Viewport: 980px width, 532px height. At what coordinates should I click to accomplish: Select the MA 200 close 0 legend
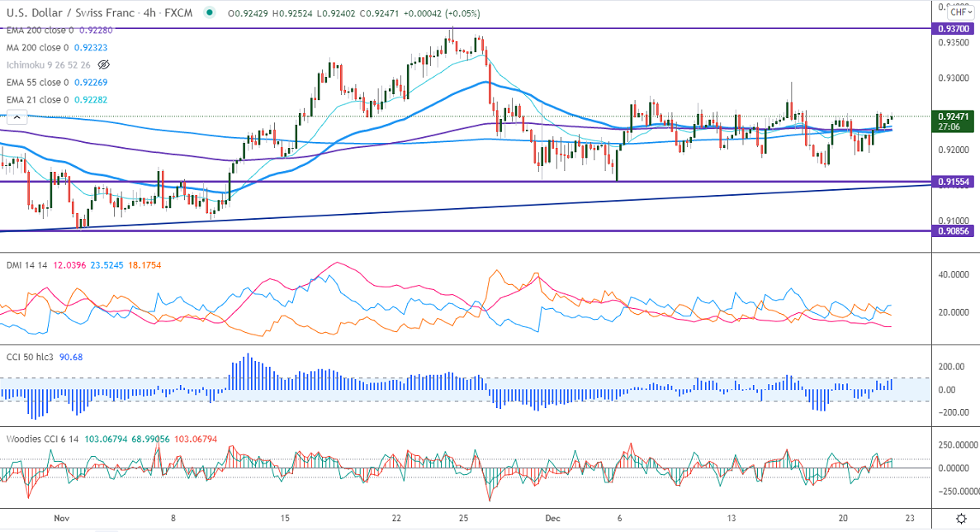pos(37,47)
